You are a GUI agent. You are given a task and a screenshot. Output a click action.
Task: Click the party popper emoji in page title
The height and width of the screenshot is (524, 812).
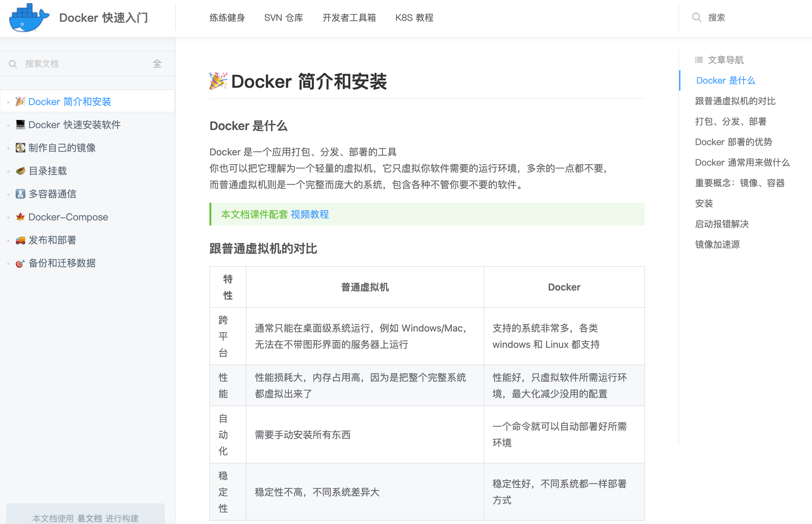point(218,81)
